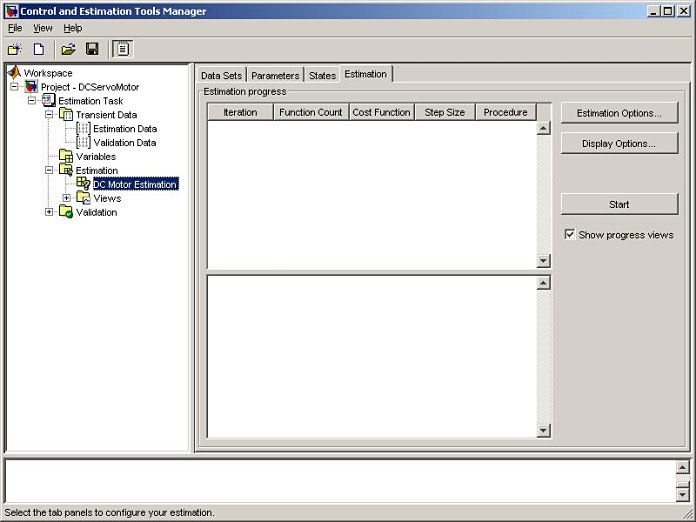The image size is (696, 522).
Task: Click the iteration table scrollbar down arrow
Action: (x=543, y=261)
